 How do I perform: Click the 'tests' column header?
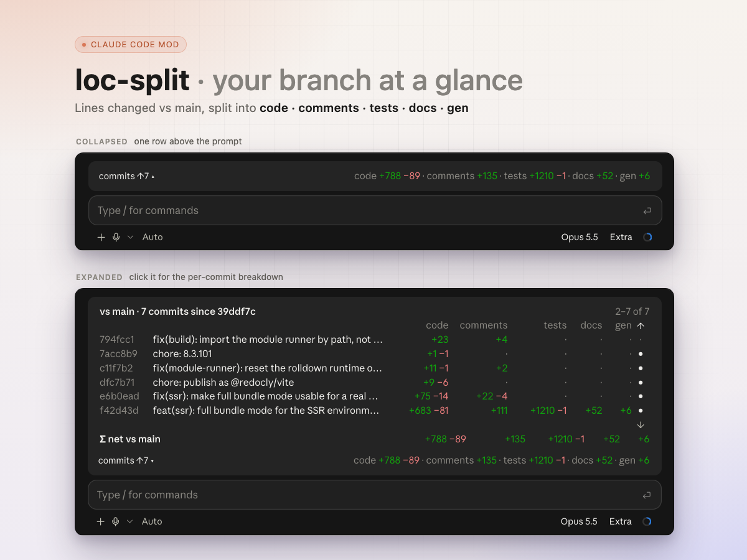click(x=555, y=325)
